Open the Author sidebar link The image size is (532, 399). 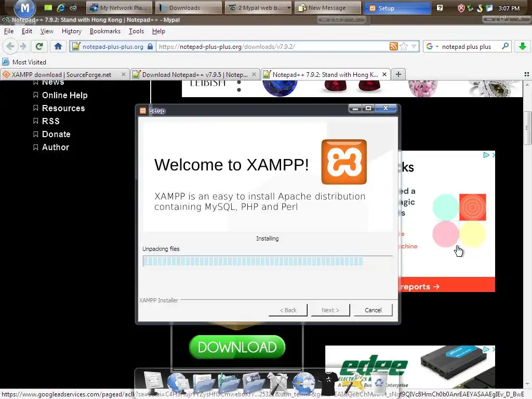point(55,147)
